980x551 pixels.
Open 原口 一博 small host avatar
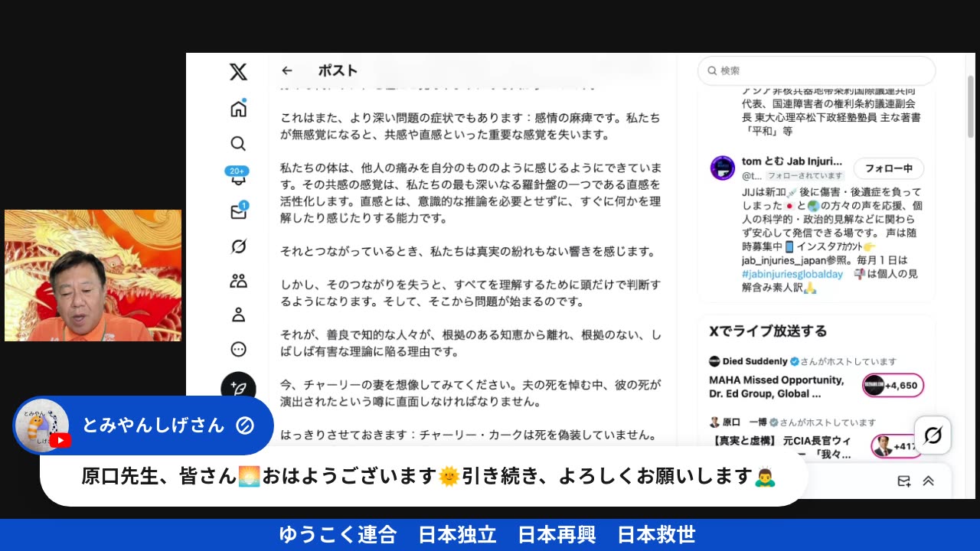pos(714,422)
